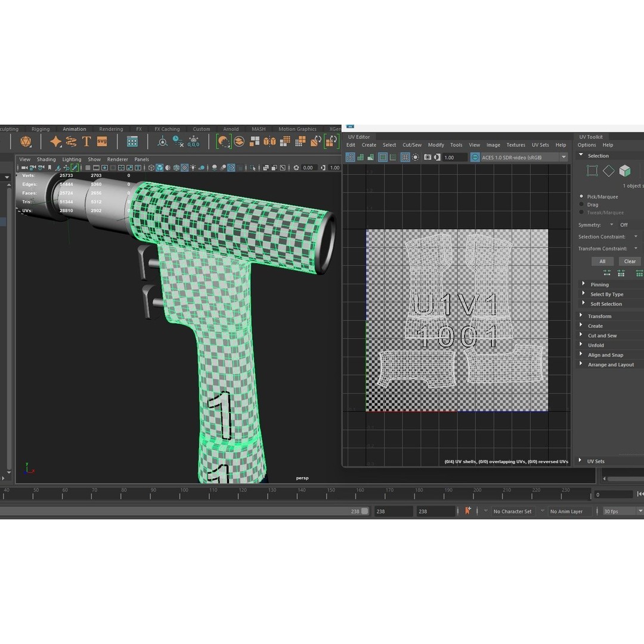Click the All button under Transform Constraint
644x644 pixels.
tap(603, 261)
